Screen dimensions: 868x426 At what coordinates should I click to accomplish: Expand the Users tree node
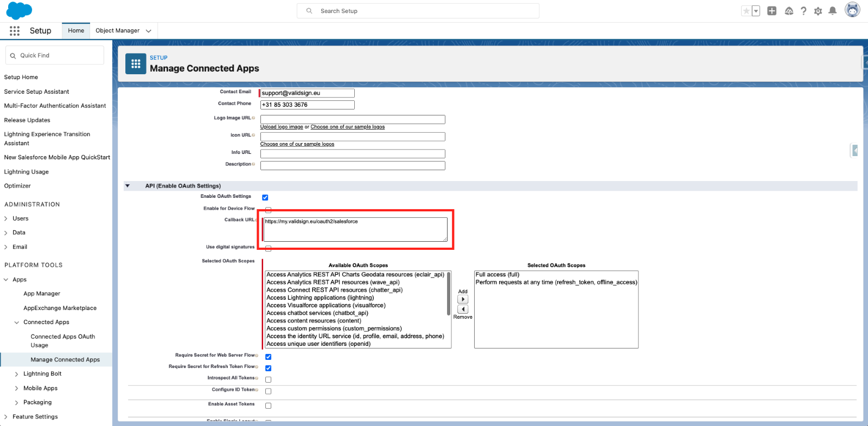click(6, 219)
